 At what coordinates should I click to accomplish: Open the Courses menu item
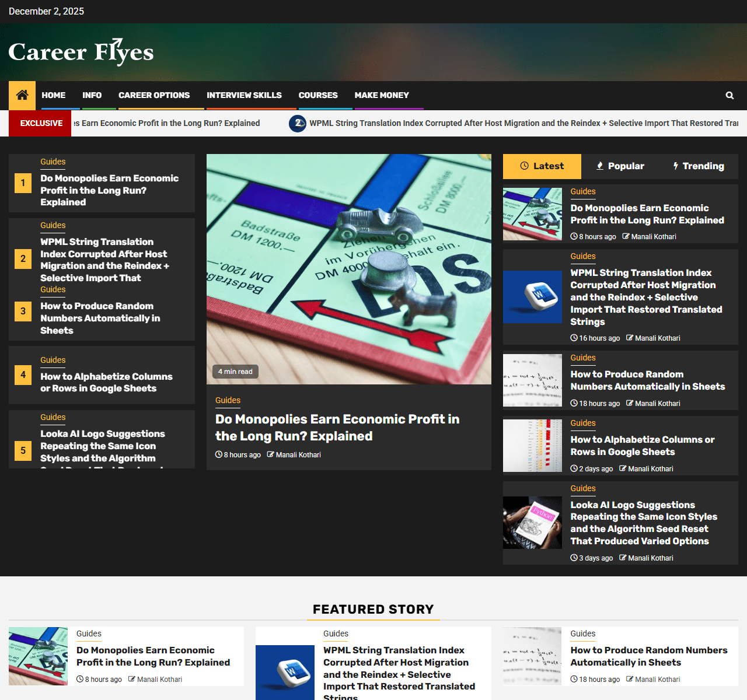[x=318, y=95]
